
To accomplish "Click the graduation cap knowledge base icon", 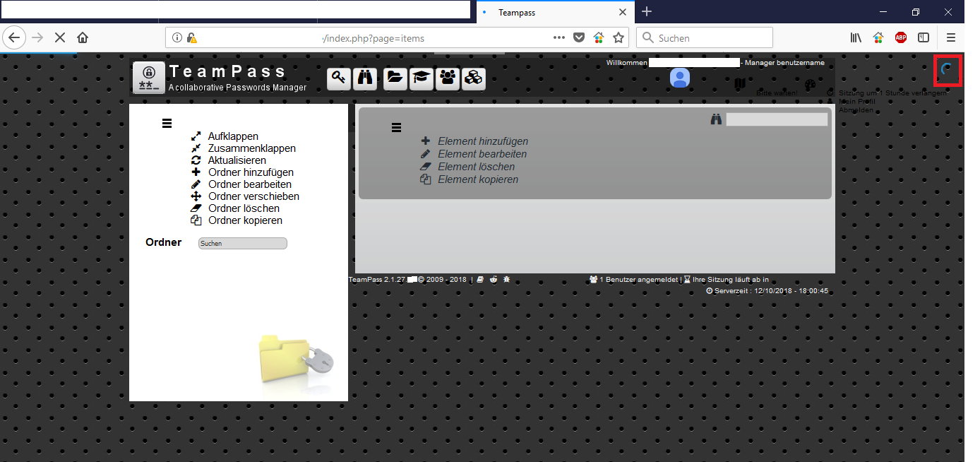I will [422, 78].
